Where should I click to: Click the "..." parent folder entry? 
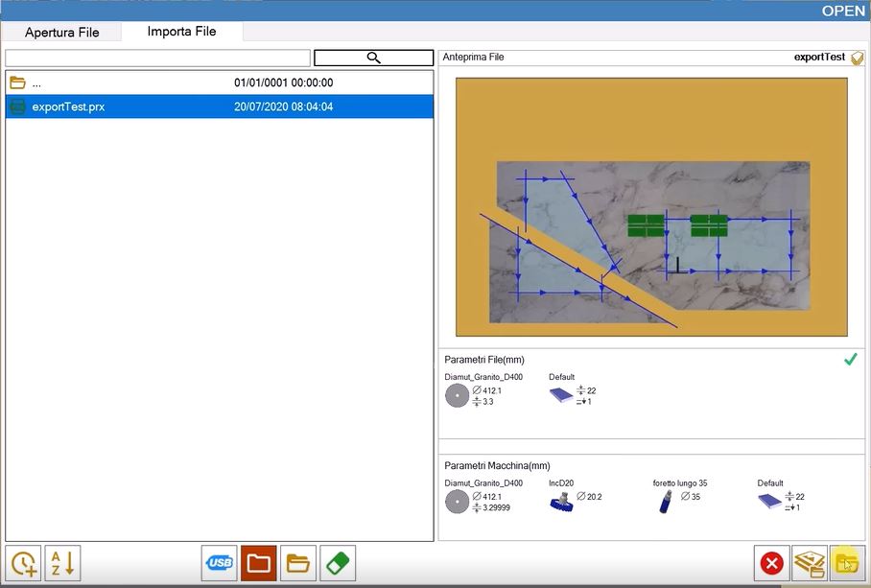click(36, 84)
